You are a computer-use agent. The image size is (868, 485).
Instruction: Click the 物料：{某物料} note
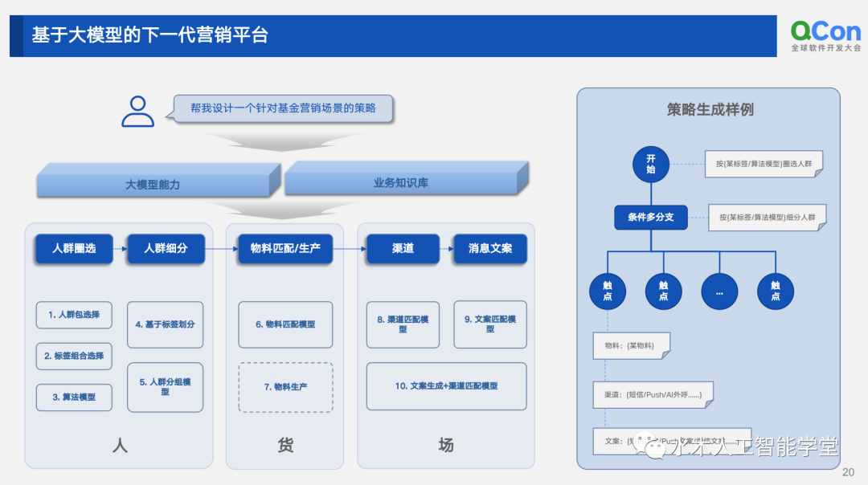630,346
